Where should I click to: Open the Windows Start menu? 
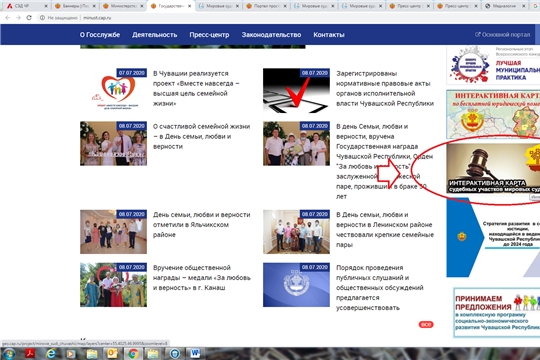point(8,354)
